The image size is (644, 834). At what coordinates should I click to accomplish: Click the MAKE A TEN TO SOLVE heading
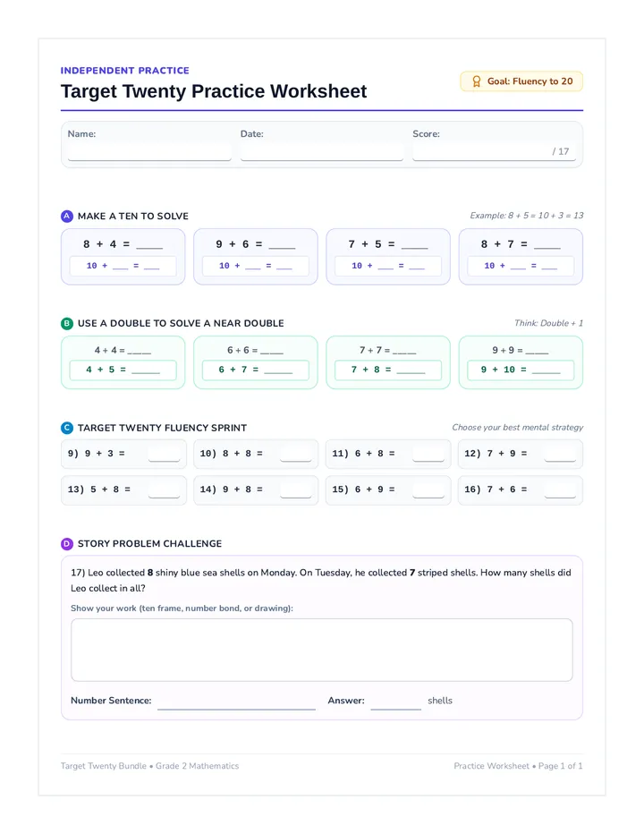coord(133,216)
